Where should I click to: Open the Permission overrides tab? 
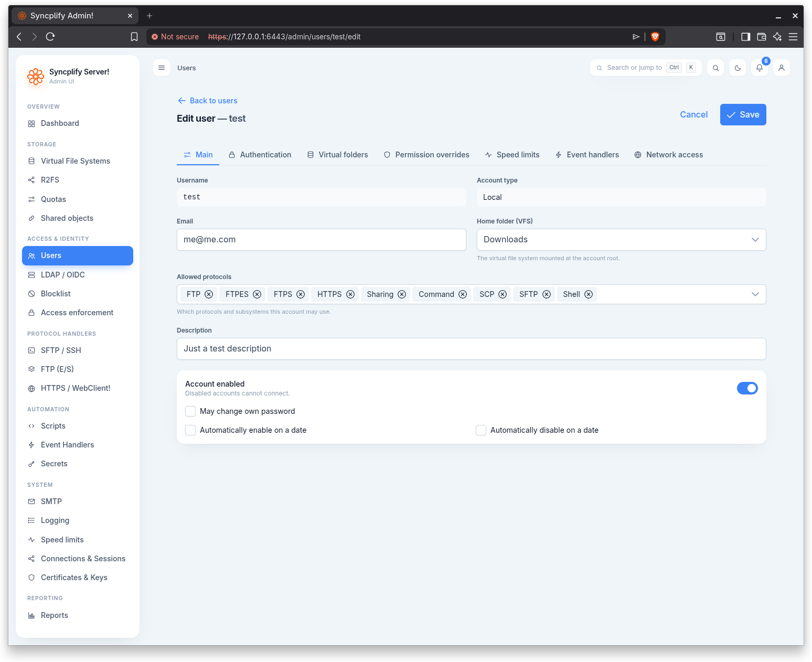pyautogui.click(x=426, y=155)
